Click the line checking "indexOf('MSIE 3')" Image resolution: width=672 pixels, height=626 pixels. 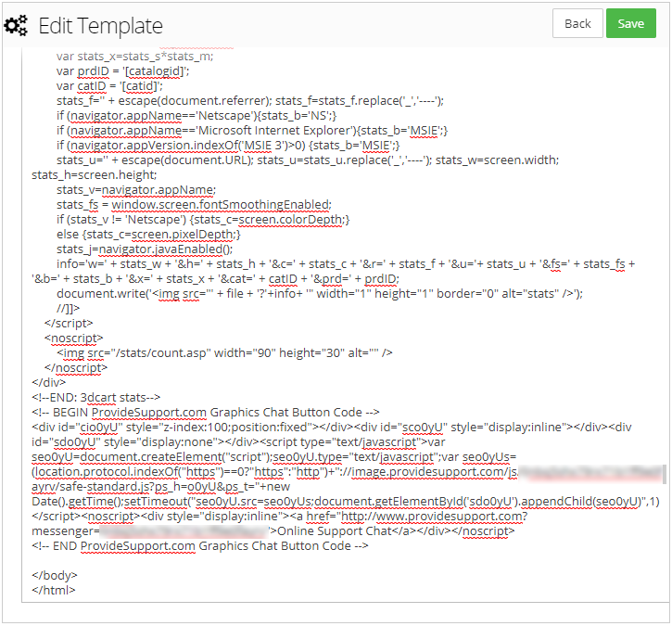[x=228, y=146]
